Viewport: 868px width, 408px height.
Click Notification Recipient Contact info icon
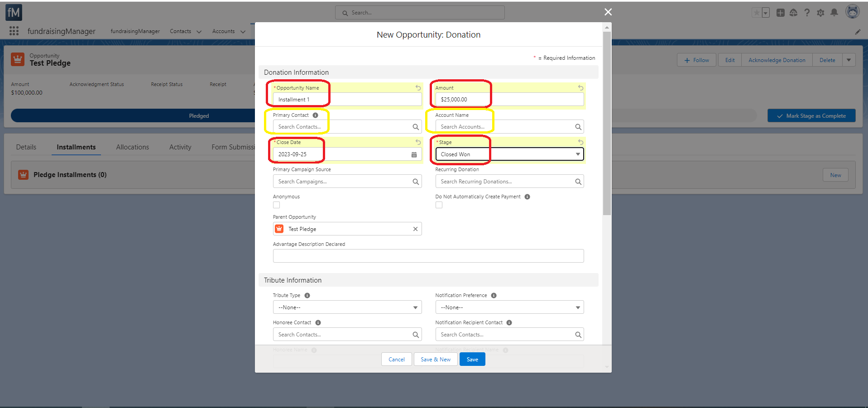509,322
